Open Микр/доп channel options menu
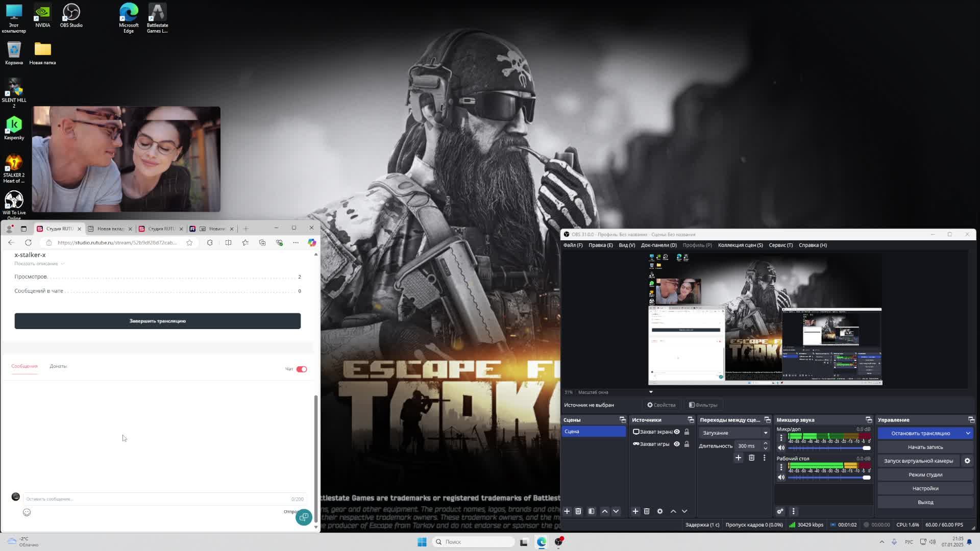Screen dimensions: 980x551 tap(781, 438)
